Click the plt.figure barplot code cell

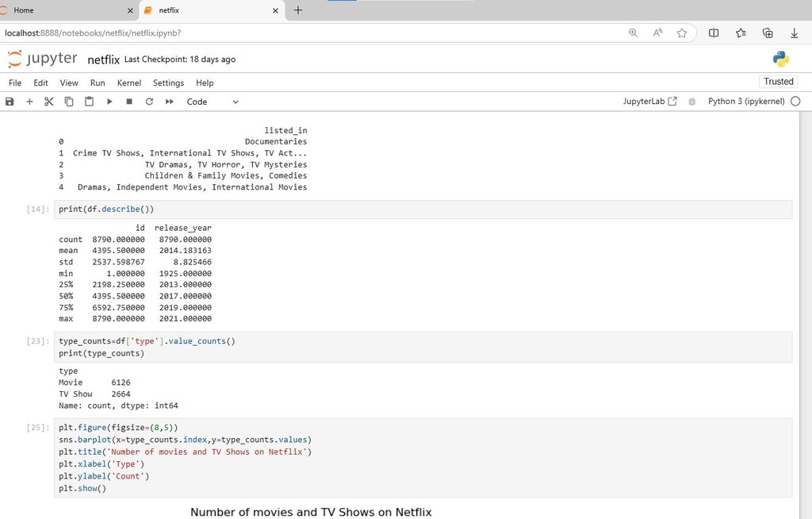[x=423, y=458]
